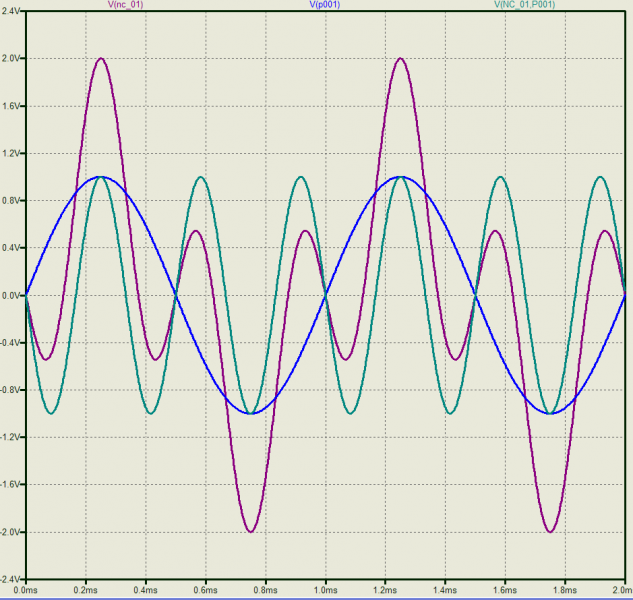This screenshot has height=600, width=633.
Task: Click the -2.4V vertical axis label
Action: 11,579
